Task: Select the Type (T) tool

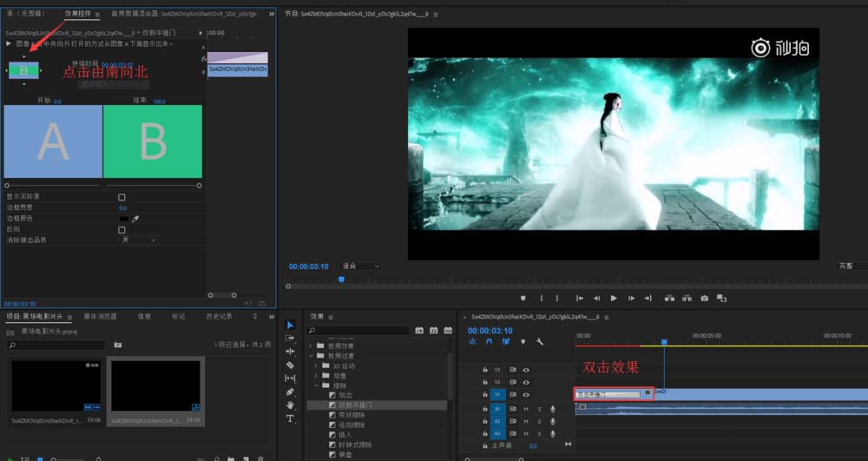Action: [x=290, y=418]
